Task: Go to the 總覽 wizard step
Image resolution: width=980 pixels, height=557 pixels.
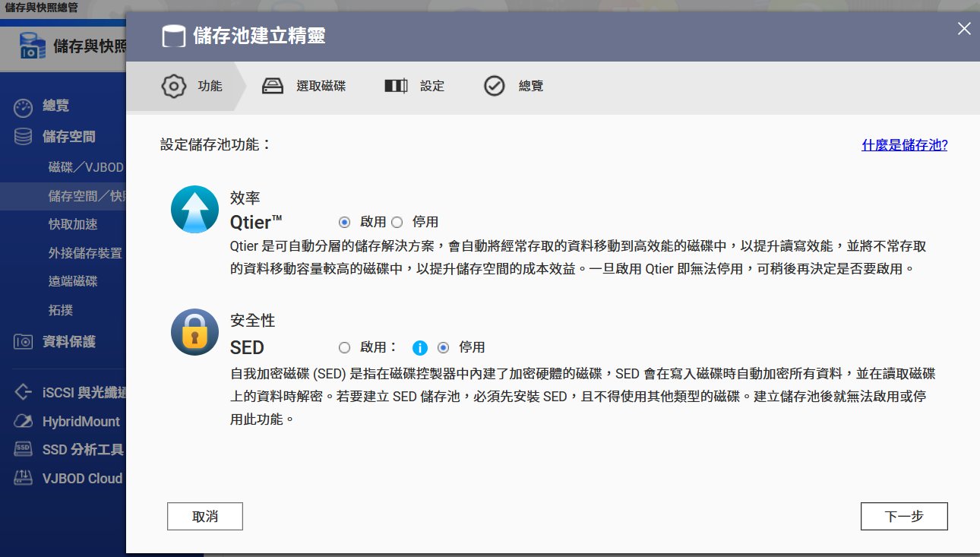Action: (x=514, y=86)
